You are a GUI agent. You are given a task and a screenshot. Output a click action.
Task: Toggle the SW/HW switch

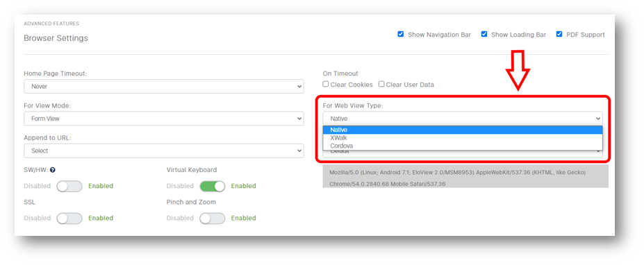[x=69, y=186]
